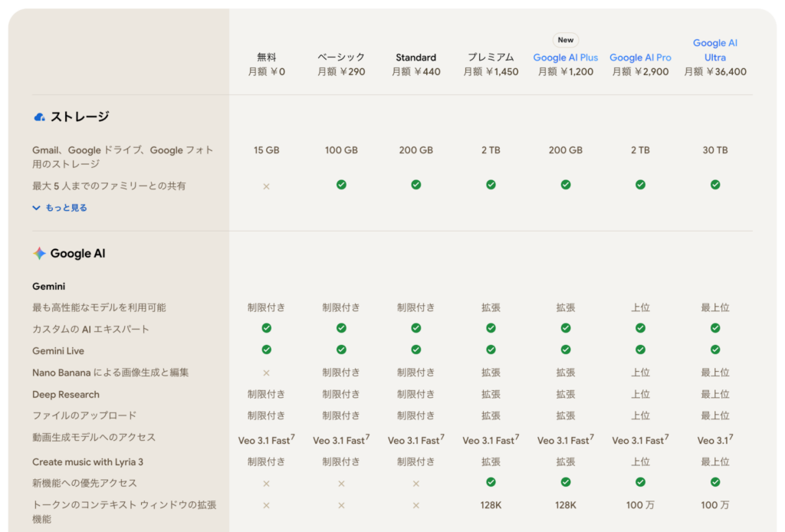Click Deep Research 拡張 entry under Google AI Plus
The image size is (785, 532).
[x=566, y=394]
